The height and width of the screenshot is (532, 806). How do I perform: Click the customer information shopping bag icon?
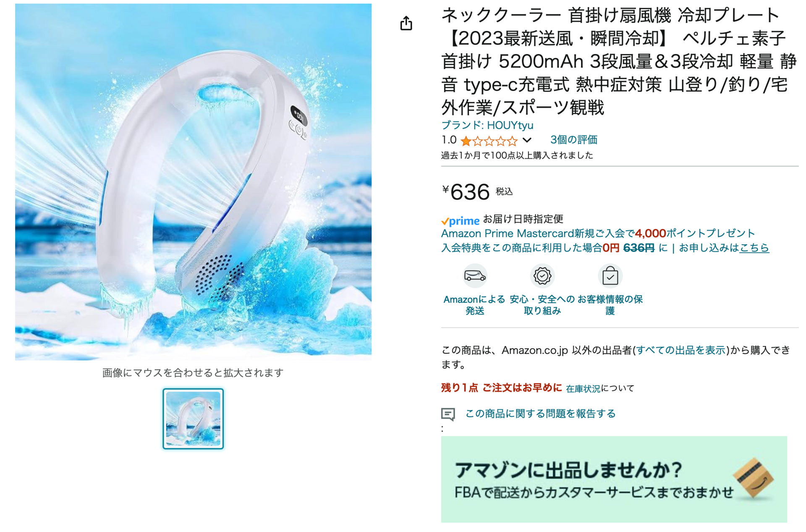[610, 276]
